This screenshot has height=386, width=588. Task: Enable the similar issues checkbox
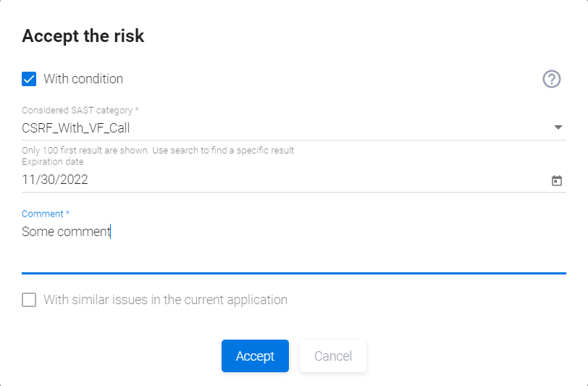pyautogui.click(x=29, y=300)
